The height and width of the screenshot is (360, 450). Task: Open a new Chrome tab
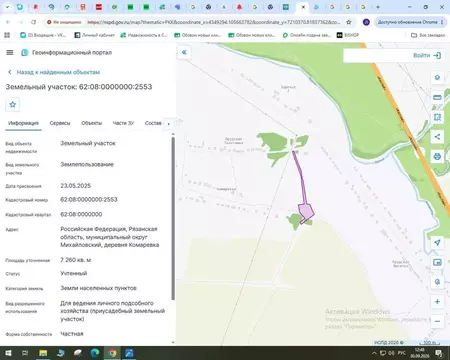pyautogui.click(x=378, y=7)
